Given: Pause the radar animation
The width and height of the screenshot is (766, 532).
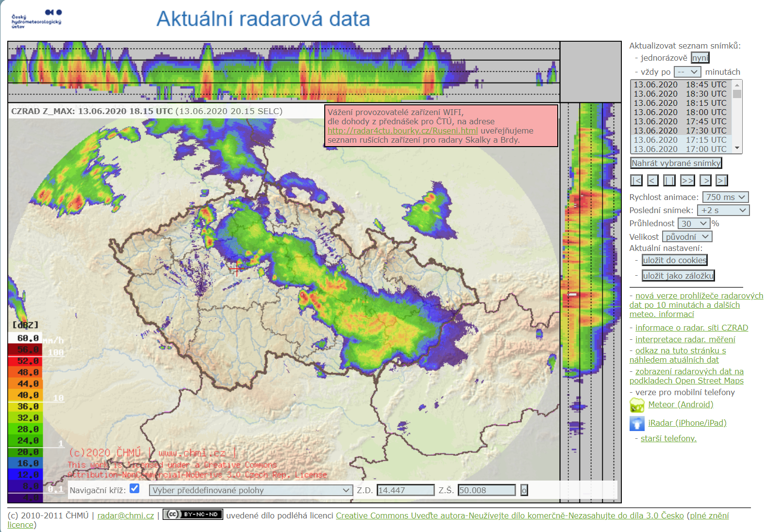Looking at the screenshot, I should (669, 181).
